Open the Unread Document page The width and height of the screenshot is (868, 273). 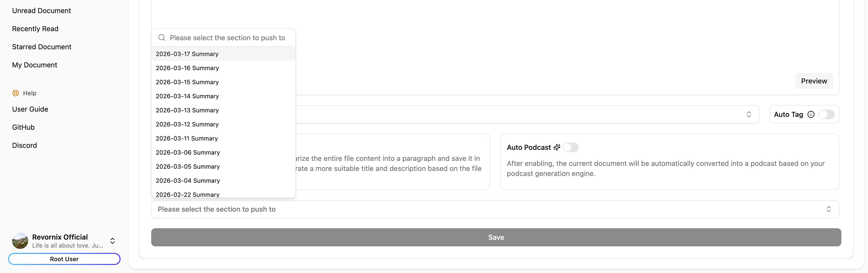coord(41,11)
